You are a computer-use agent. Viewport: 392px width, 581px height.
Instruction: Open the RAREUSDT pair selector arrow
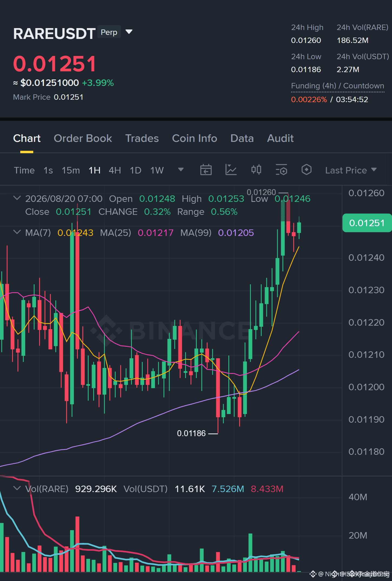[129, 32]
